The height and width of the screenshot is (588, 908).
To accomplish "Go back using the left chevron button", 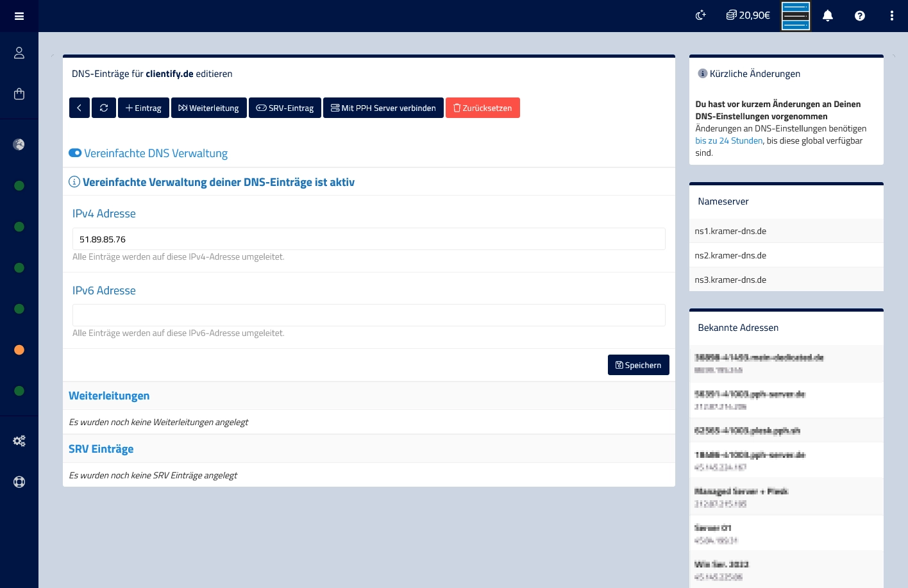I will [x=79, y=108].
